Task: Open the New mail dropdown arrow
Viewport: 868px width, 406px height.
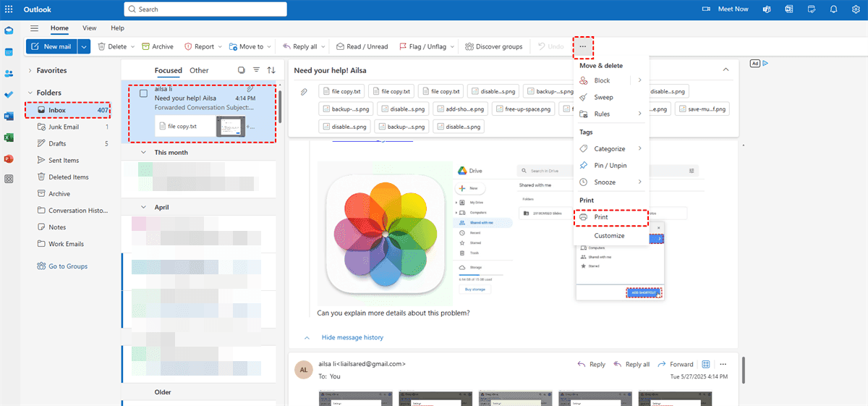Action: 85,46
